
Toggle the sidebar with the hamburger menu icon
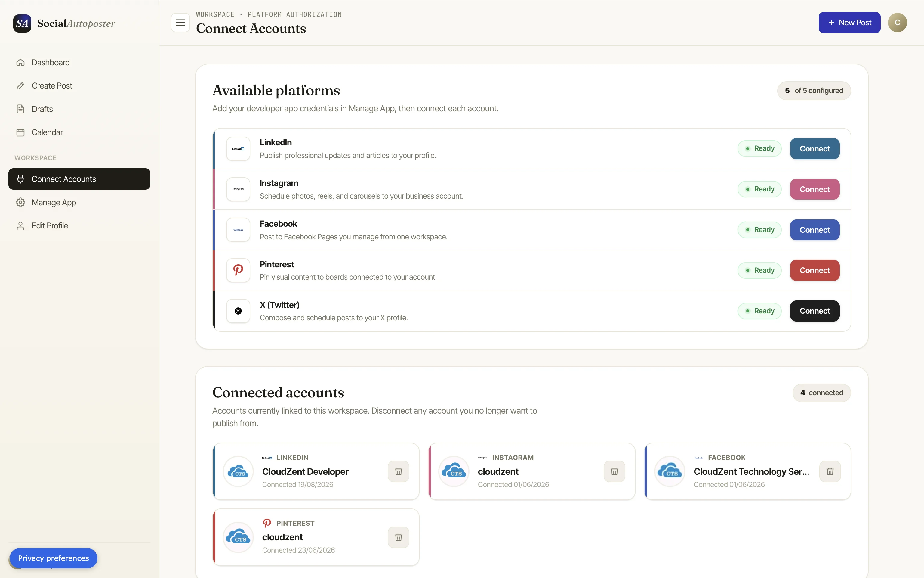(x=180, y=23)
